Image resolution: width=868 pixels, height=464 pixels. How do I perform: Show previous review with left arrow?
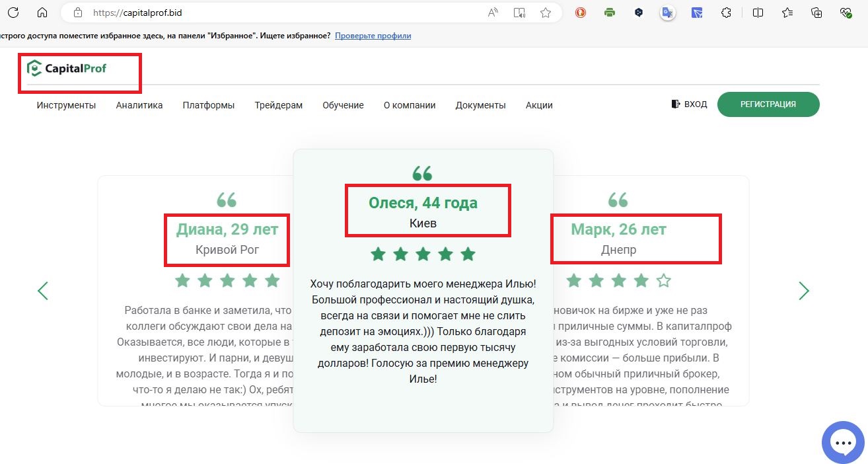43,291
